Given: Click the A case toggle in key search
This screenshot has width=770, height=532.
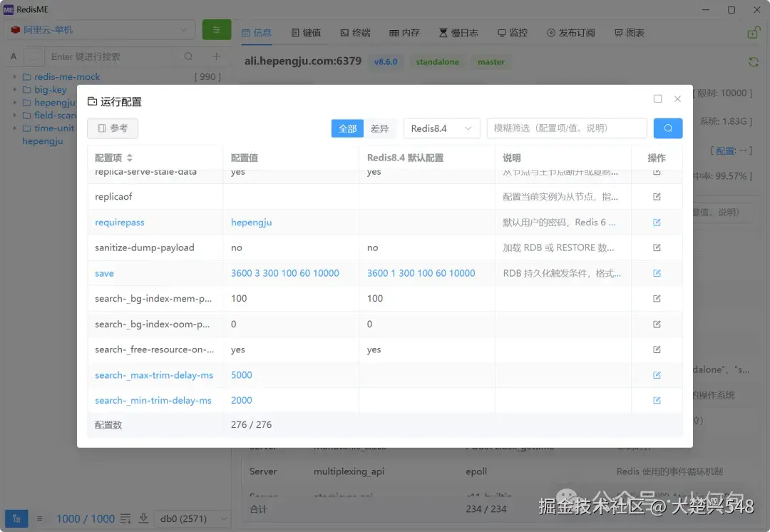Looking at the screenshot, I should point(14,56).
